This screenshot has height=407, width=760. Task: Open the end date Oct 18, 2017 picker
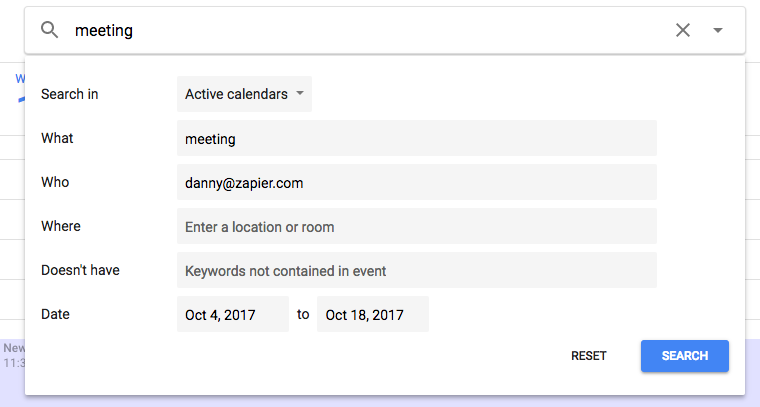(x=373, y=314)
